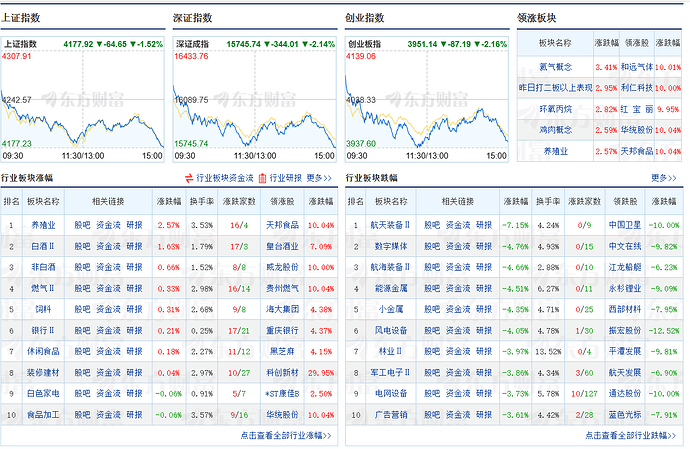The height and width of the screenshot is (449, 690).
Task: Open 研报 link in 广告营销 row
Action: click(x=484, y=415)
